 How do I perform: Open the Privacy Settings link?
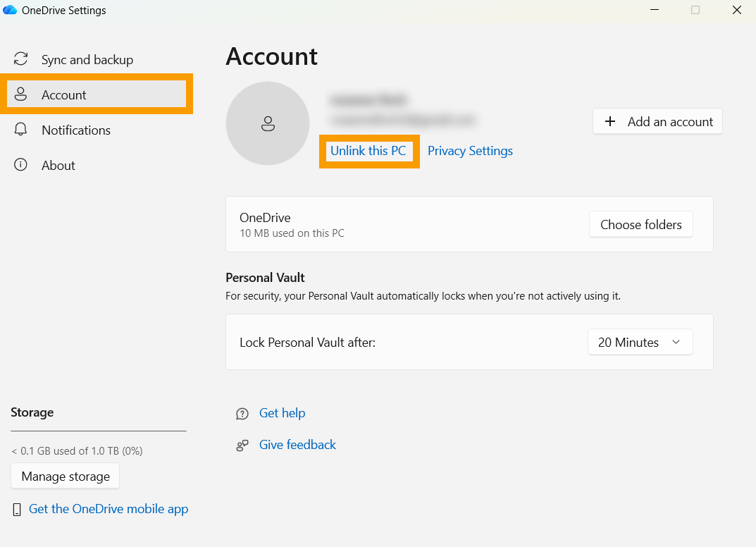[x=470, y=151]
